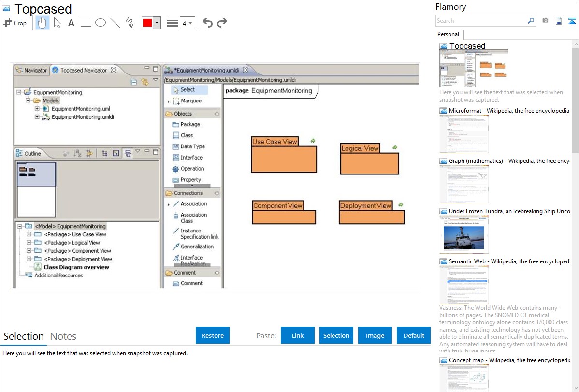Pick the text annotation tool (A)

click(71, 23)
